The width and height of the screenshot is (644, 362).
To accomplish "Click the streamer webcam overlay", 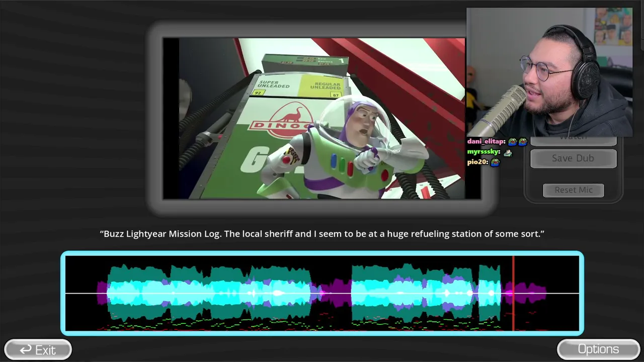I will point(549,72).
